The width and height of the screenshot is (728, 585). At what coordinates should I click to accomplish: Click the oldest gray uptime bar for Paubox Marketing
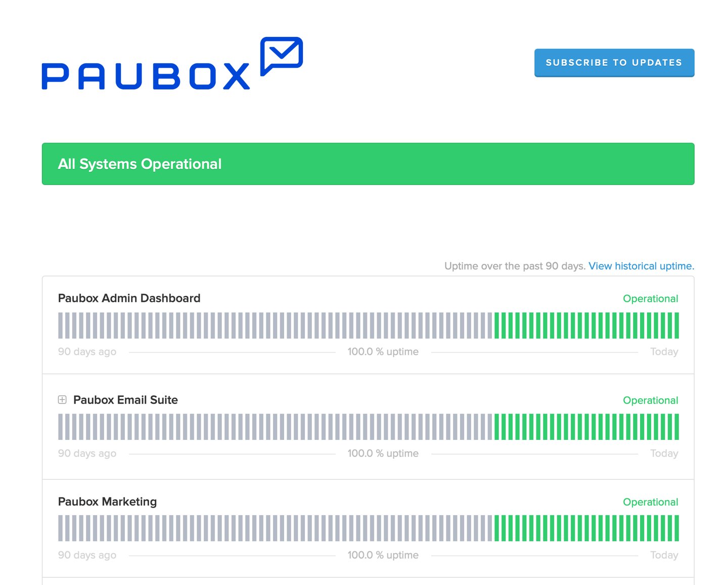[60, 528]
